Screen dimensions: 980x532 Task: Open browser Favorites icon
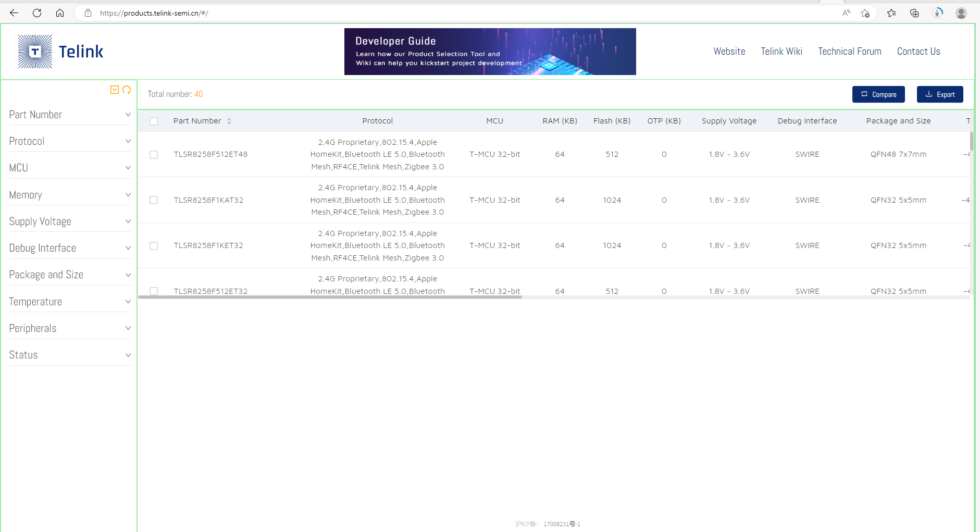coord(891,13)
